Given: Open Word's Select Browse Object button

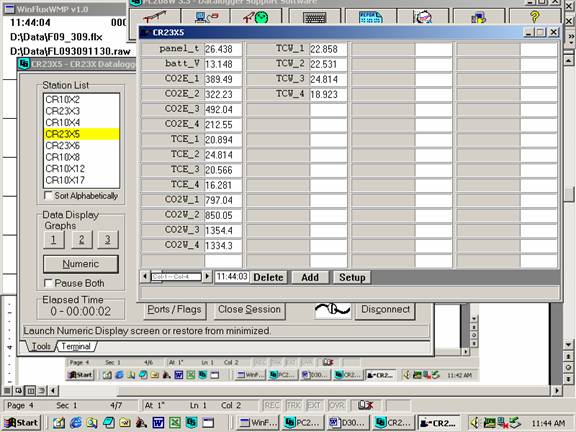Looking at the screenshot, I should (568, 367).
